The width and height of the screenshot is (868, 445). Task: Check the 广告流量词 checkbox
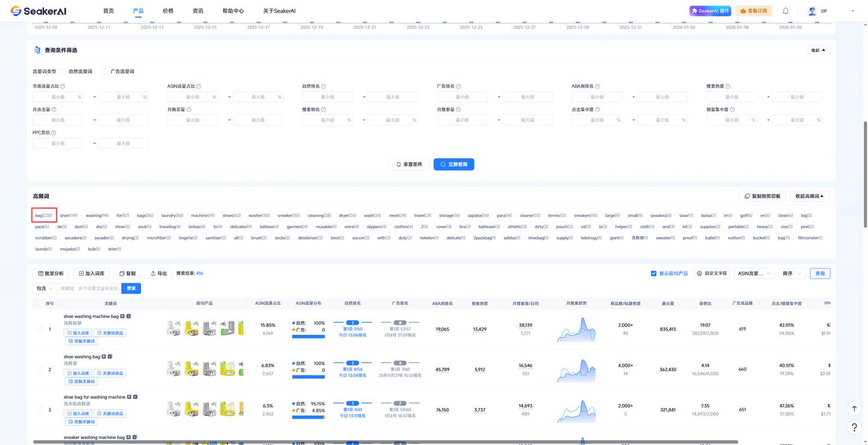click(105, 72)
